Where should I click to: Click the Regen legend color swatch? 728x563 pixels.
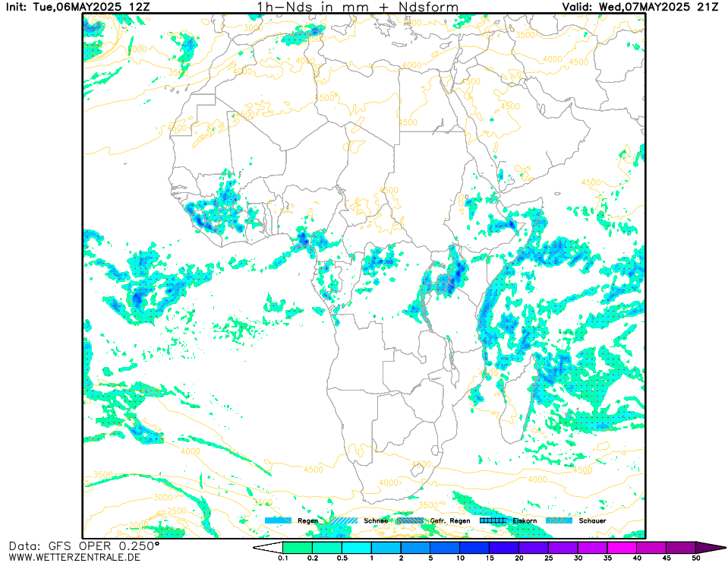(278, 520)
